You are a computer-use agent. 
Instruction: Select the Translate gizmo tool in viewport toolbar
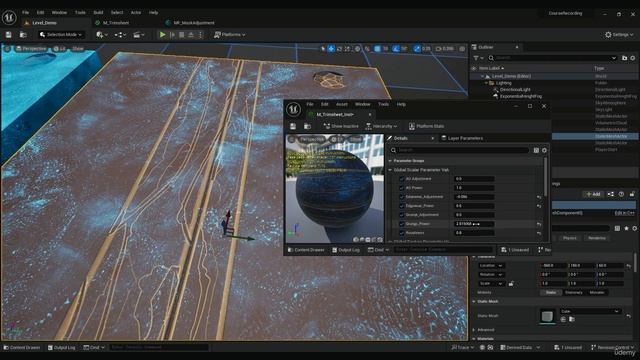point(331,49)
